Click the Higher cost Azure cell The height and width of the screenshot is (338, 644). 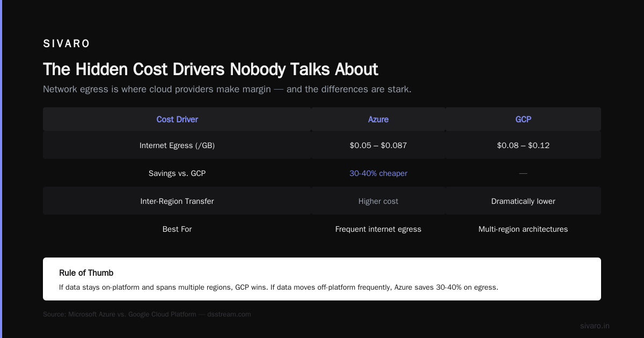point(378,201)
